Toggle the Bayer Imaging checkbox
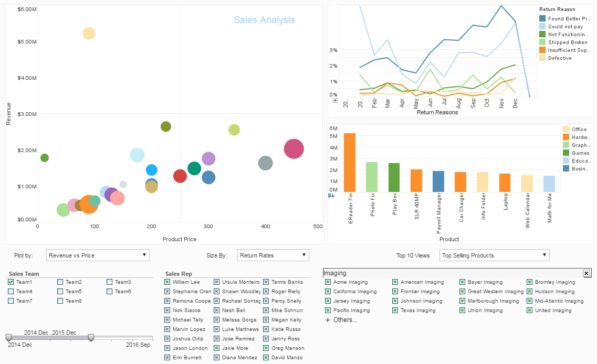 point(462,282)
